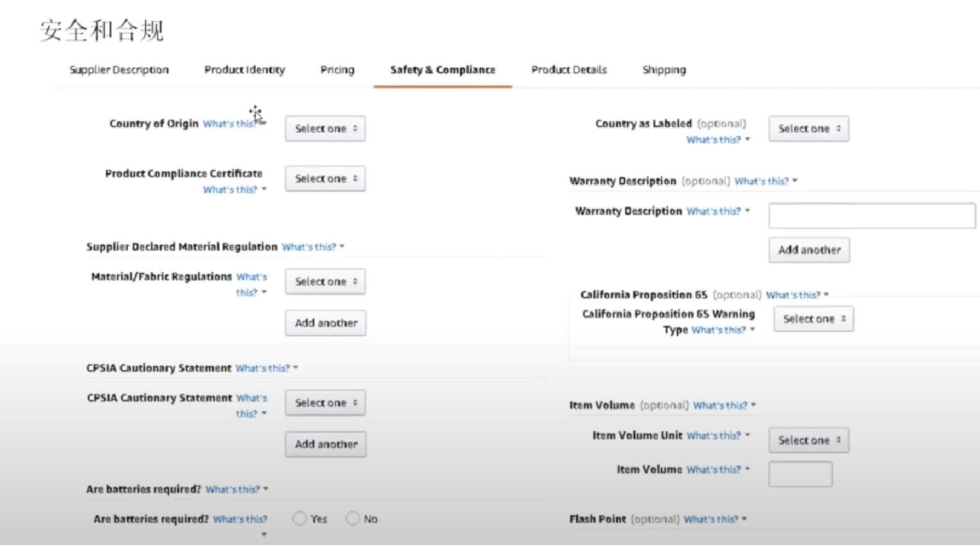This screenshot has width=980, height=545.
Task: Open California Proposition 65 Warning Type dropdown
Action: tap(813, 319)
